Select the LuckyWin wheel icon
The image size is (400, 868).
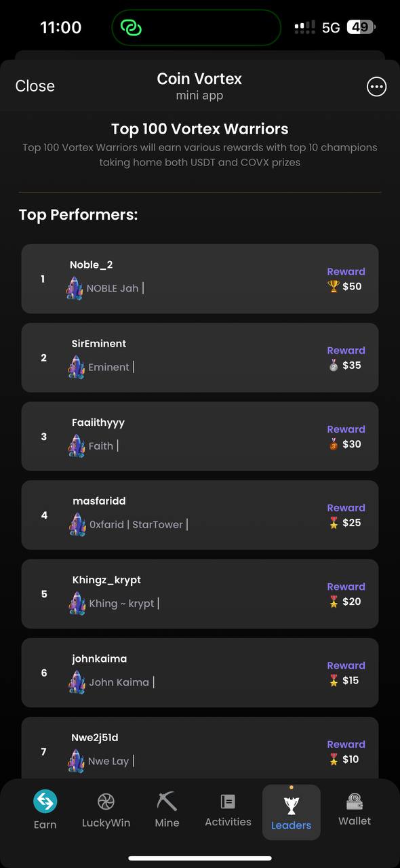(106, 802)
